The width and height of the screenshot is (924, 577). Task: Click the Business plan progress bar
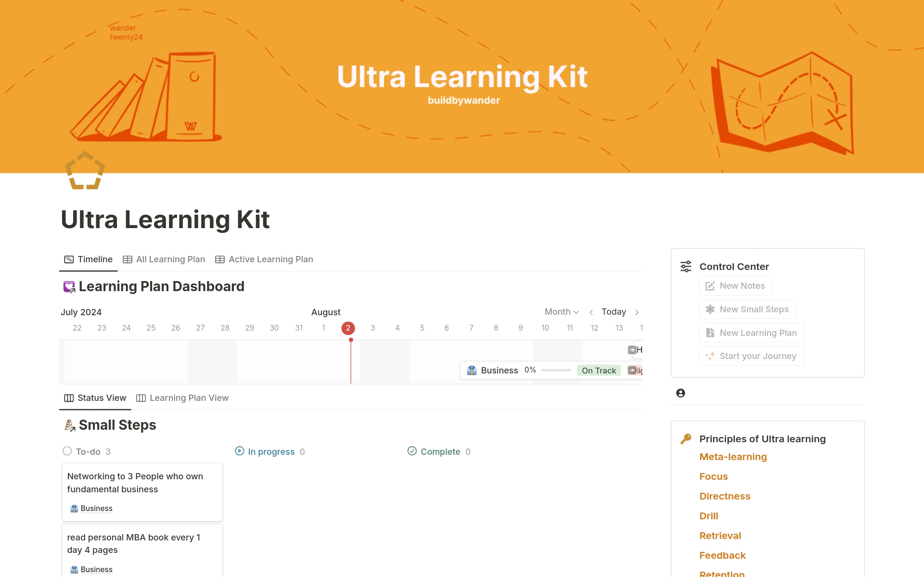click(x=556, y=371)
